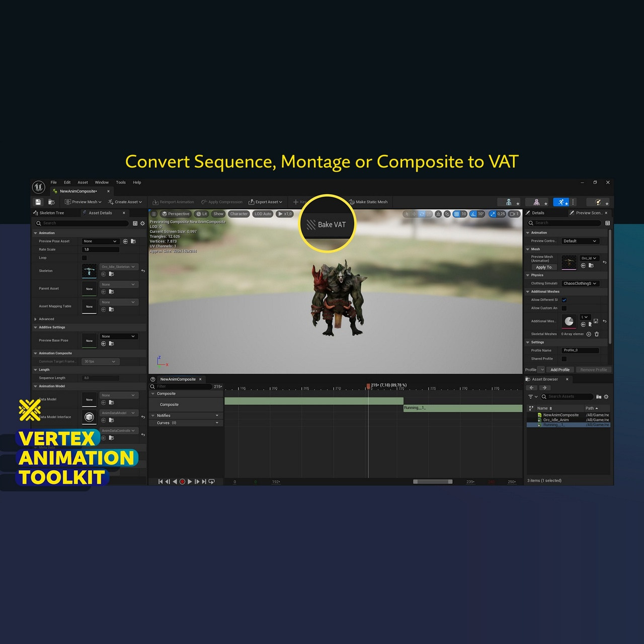Open the Asset menu
This screenshot has width=644, height=644.
(x=83, y=183)
